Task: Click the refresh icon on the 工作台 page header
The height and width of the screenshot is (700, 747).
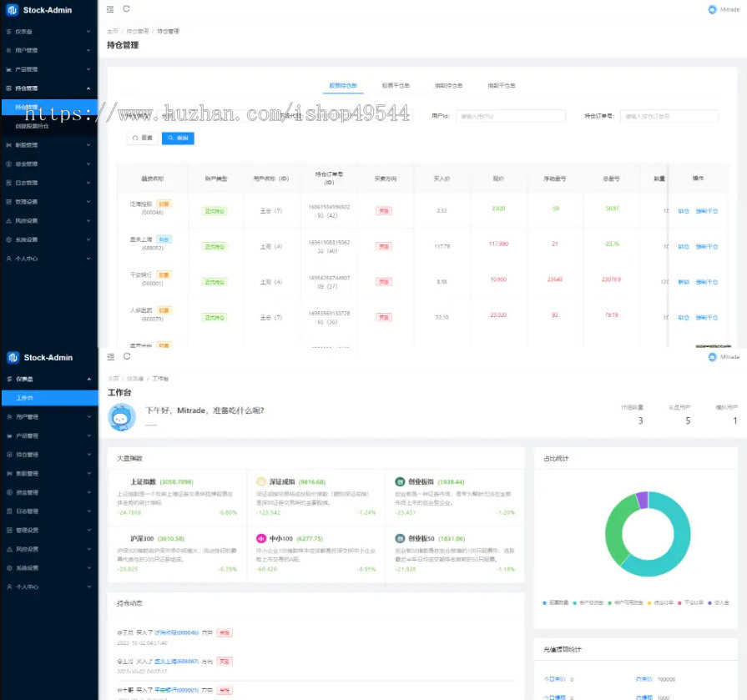Action: [x=127, y=356]
